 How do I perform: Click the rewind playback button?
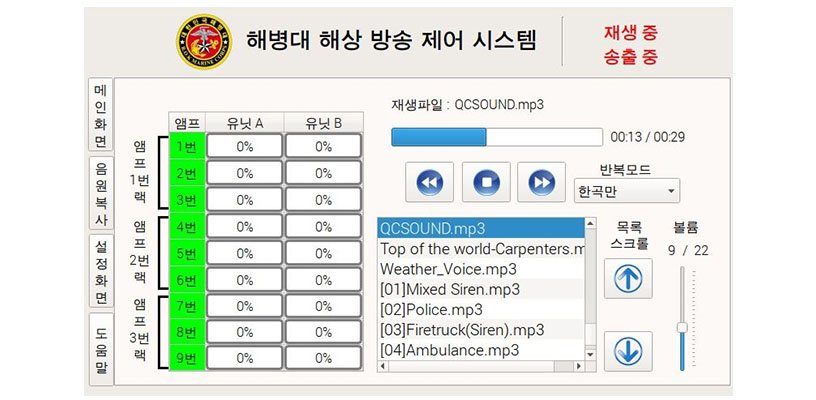coord(430,182)
